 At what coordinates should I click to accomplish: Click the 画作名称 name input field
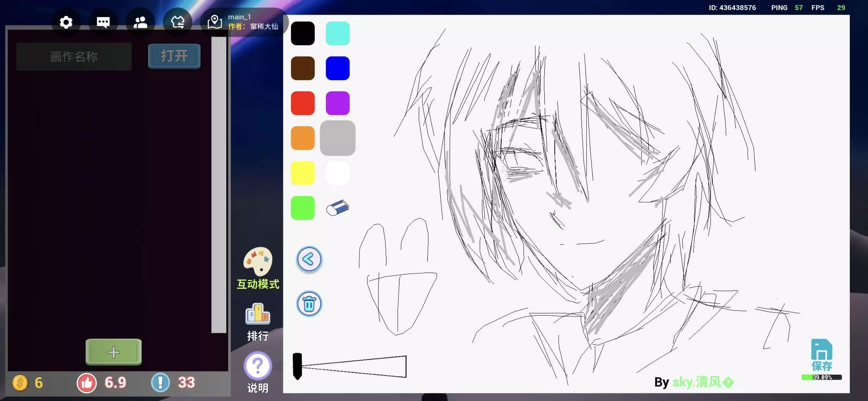[74, 56]
